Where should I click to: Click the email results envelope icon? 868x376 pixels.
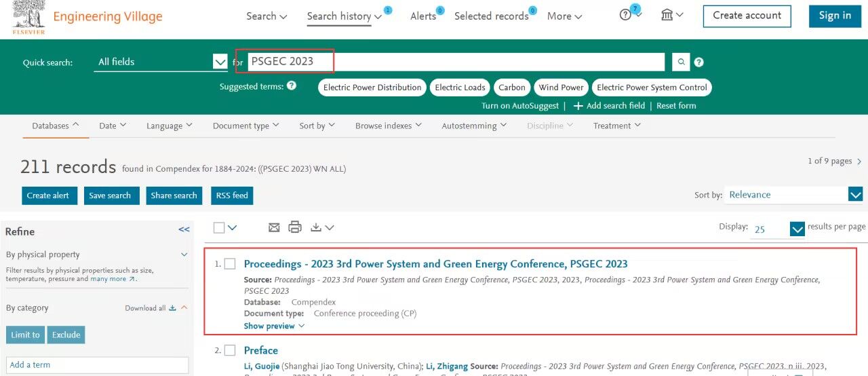click(x=274, y=227)
